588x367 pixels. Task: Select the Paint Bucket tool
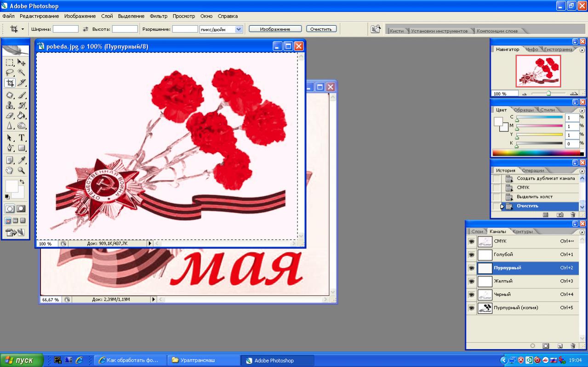pos(21,116)
